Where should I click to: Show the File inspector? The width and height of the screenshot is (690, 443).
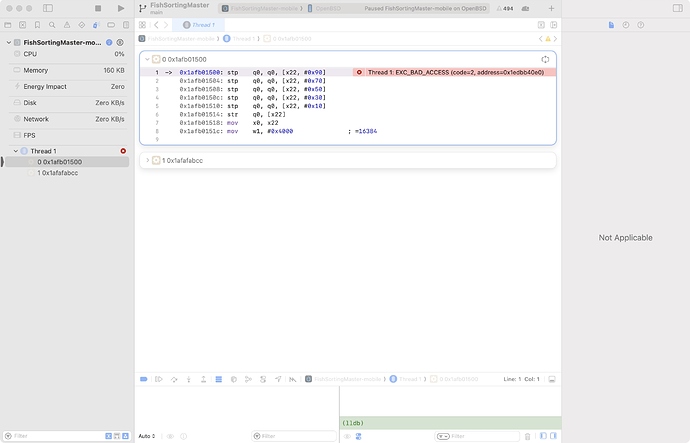click(611, 25)
